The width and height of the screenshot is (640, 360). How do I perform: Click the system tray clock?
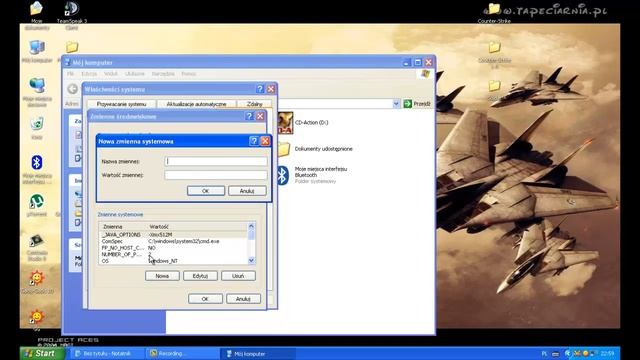[x=607, y=353]
